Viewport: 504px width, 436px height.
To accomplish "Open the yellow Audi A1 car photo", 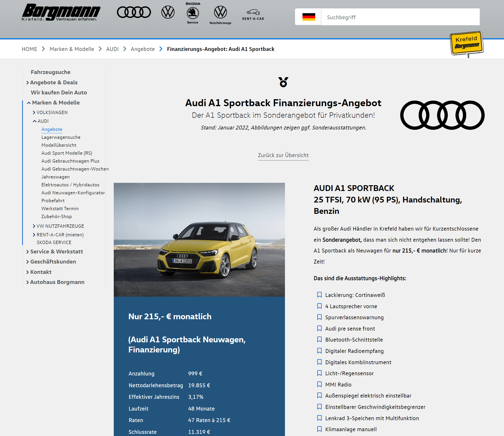I will pyautogui.click(x=199, y=240).
